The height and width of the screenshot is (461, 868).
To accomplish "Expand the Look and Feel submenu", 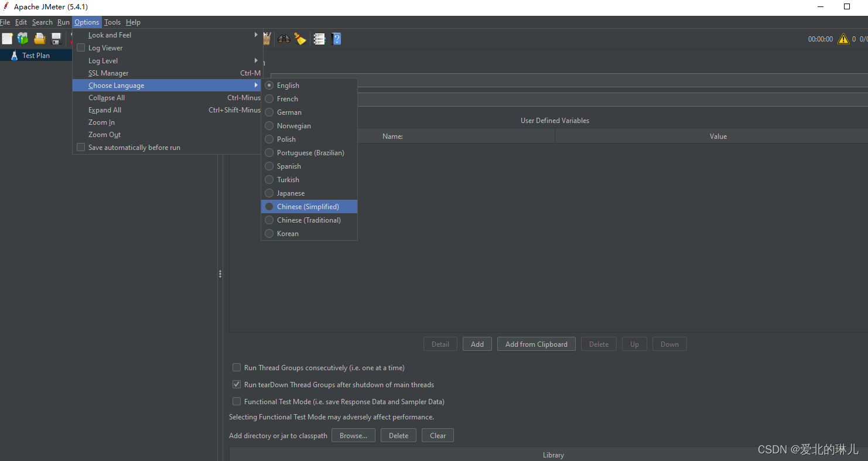I will tap(168, 35).
